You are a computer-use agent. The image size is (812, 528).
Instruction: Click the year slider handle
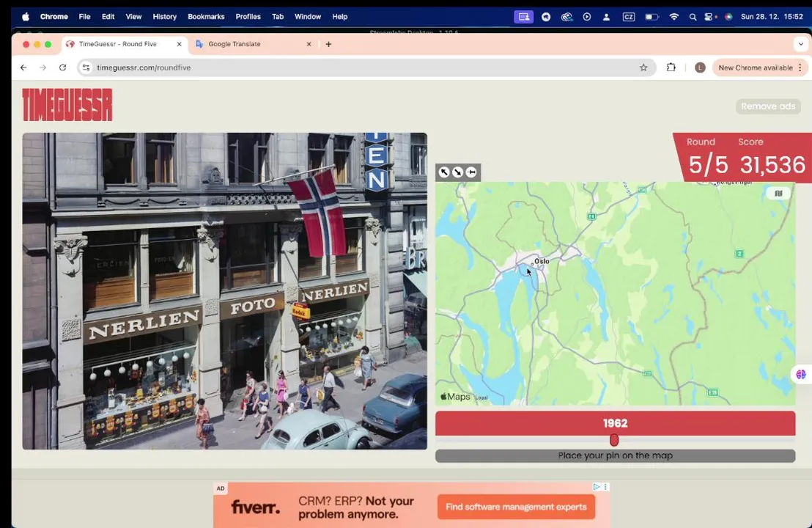(x=614, y=440)
